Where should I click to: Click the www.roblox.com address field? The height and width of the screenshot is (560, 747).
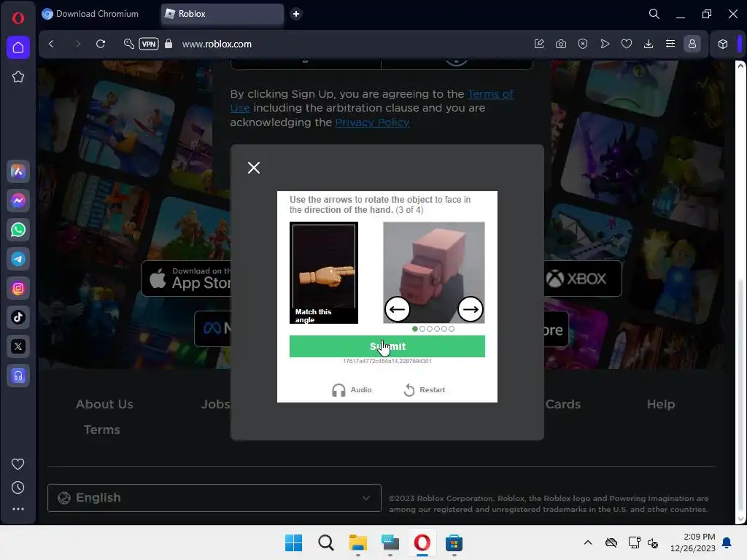pos(217,44)
